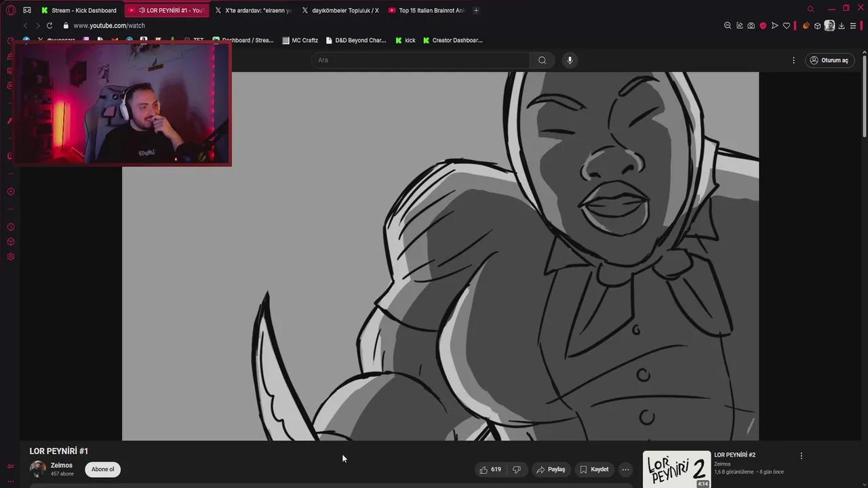Switch to Stream - Kick Dashboard tab
Image resolution: width=868 pixels, height=488 pixels.
[x=79, y=10]
